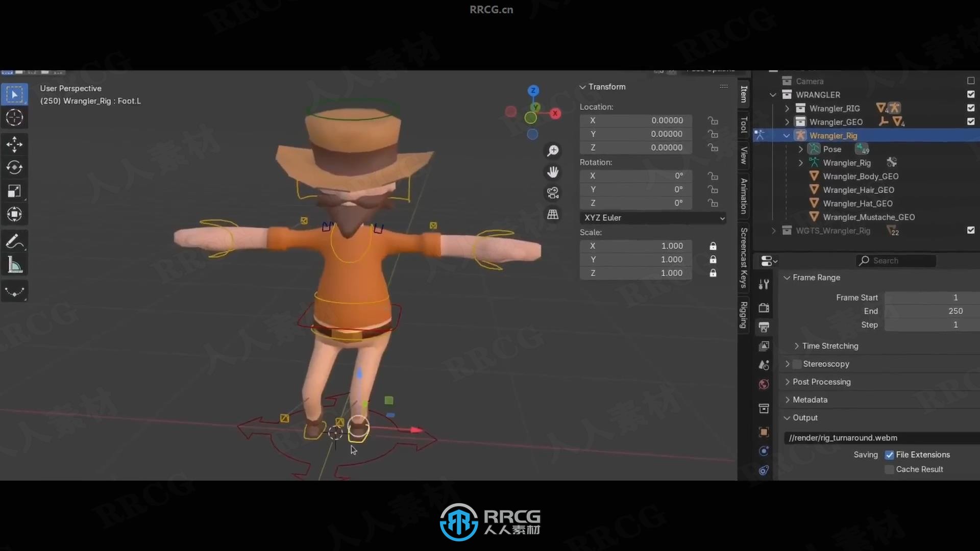Select Wrangler_Body_GEO in the outliner

(861, 177)
